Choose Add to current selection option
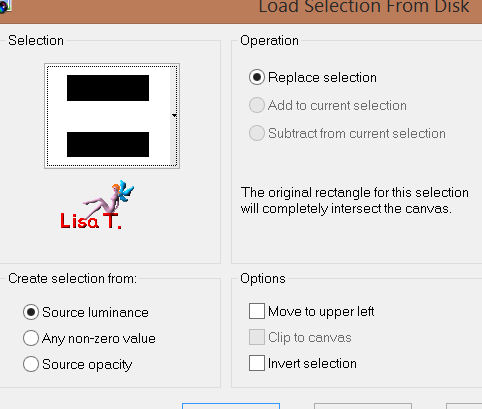Viewport: 482px width, 409px height. click(x=257, y=105)
